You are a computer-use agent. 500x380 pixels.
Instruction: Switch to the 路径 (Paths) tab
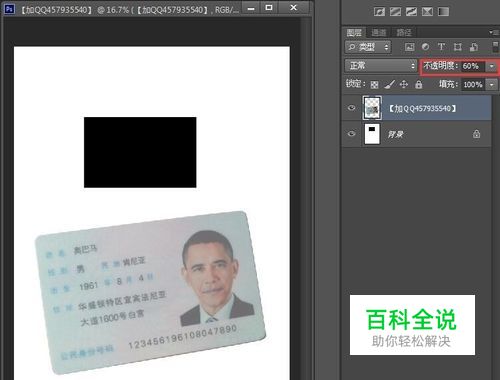(404, 32)
